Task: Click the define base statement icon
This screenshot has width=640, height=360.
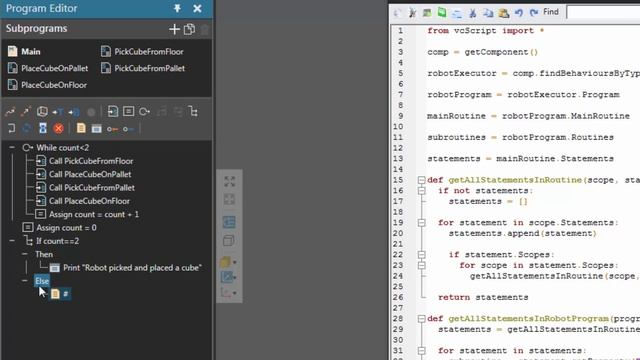Action: click(x=74, y=111)
